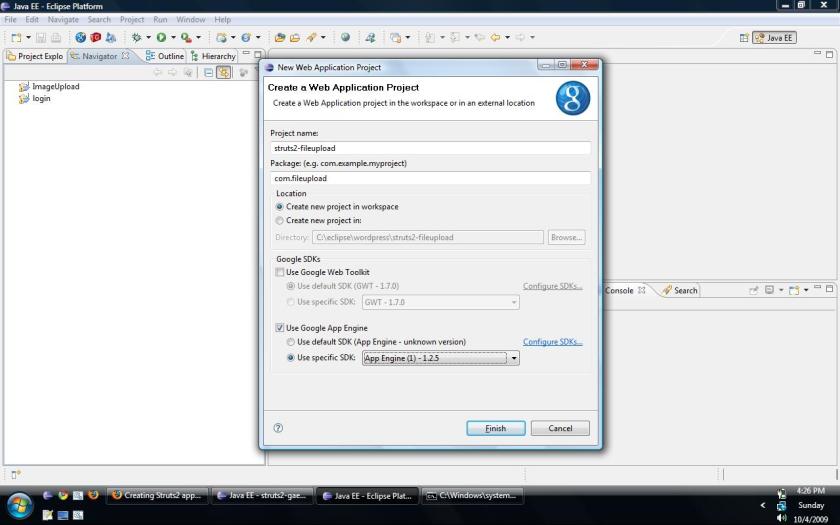Choose Use default SDK App Engine option
The height and width of the screenshot is (525, 840).
tap(291, 342)
